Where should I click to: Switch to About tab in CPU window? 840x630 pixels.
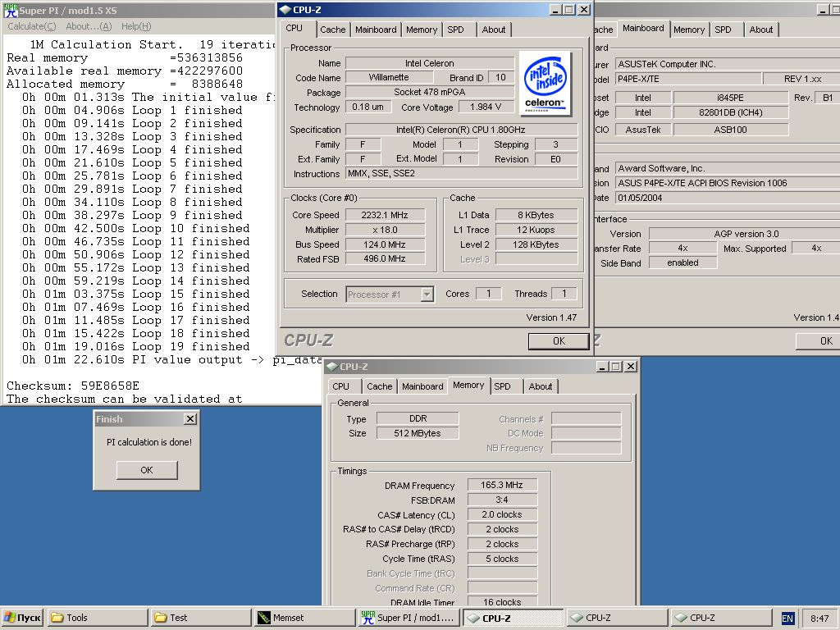click(493, 30)
